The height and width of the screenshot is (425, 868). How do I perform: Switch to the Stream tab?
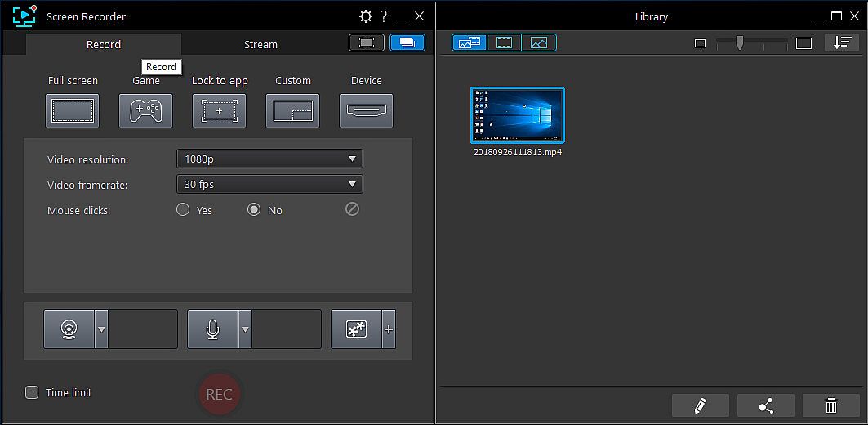pos(260,44)
